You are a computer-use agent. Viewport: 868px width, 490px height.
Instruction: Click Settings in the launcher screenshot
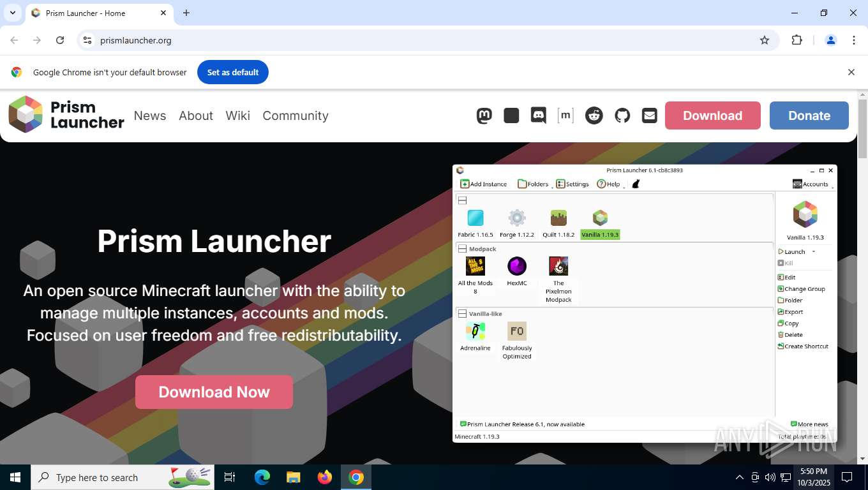coord(572,184)
